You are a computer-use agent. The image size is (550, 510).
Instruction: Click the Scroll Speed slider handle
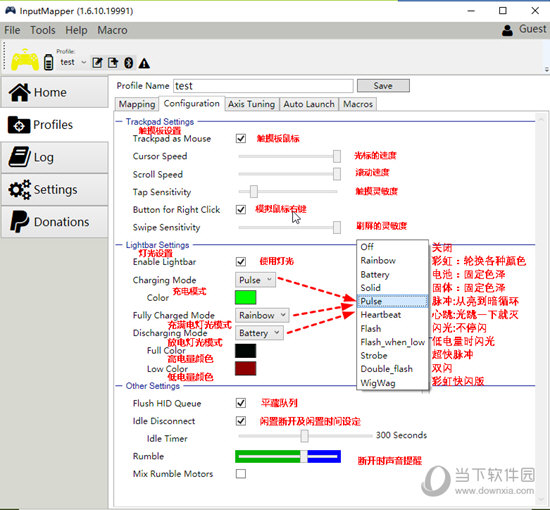coord(337,174)
